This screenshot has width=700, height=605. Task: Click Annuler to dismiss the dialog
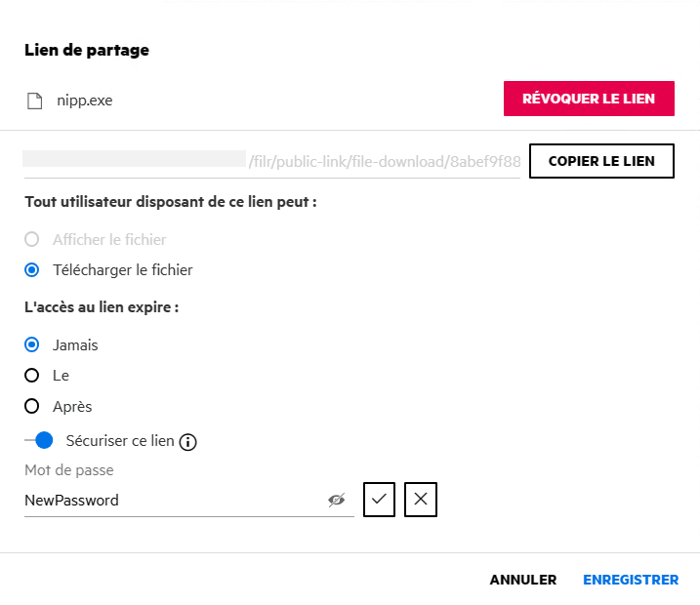coord(523,580)
